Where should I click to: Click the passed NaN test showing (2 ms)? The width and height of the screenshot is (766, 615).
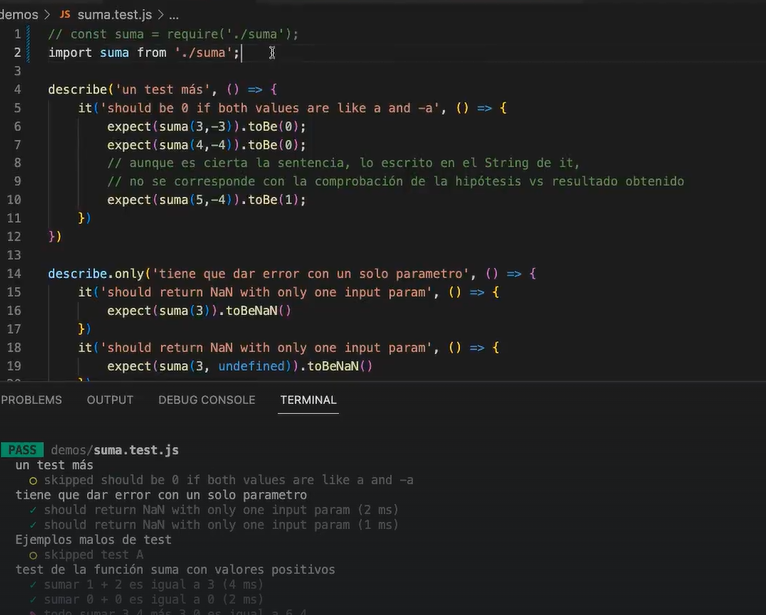point(214,510)
